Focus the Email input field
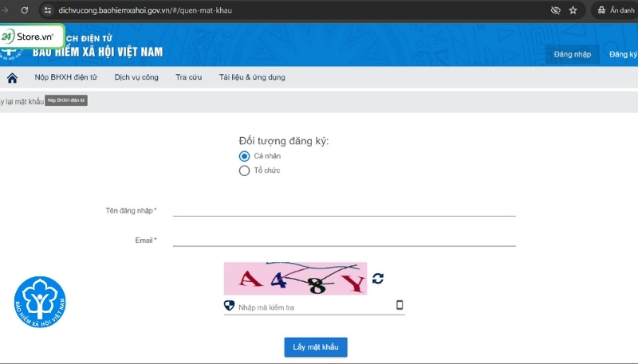 coord(345,240)
